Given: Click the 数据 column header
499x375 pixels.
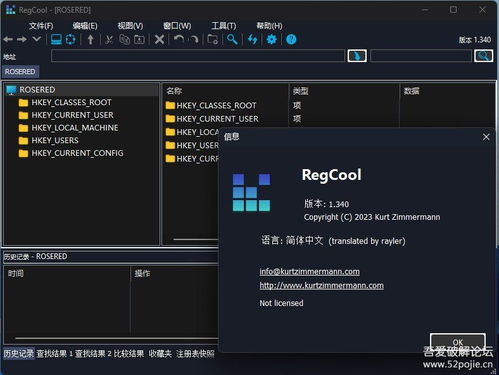Looking at the screenshot, I should coord(411,91).
